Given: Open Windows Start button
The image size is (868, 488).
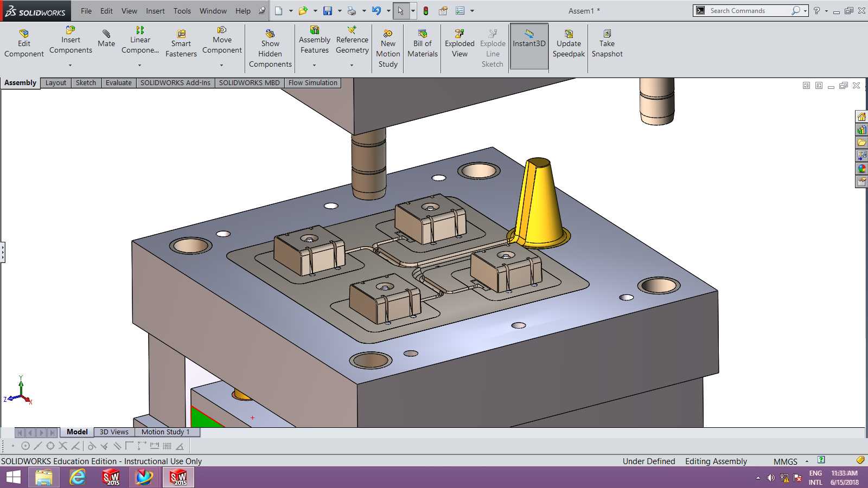Looking at the screenshot, I should point(14,477).
